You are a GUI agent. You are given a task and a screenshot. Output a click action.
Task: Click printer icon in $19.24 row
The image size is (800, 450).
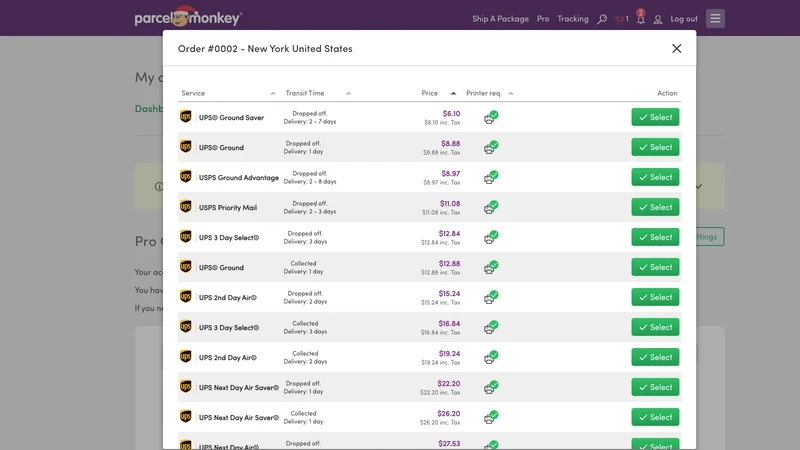tap(491, 358)
